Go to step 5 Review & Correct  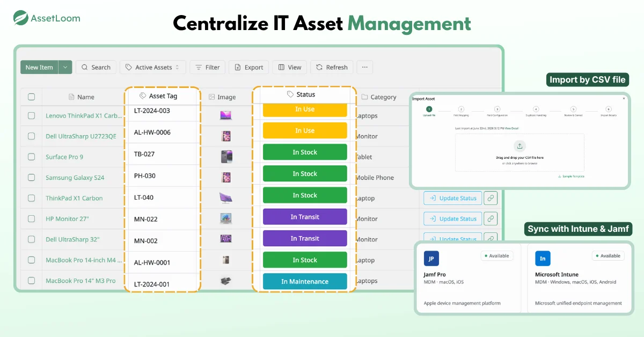(x=573, y=111)
